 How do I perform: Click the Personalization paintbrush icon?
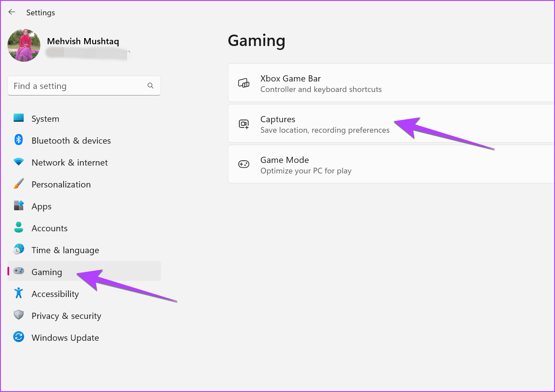(x=18, y=184)
